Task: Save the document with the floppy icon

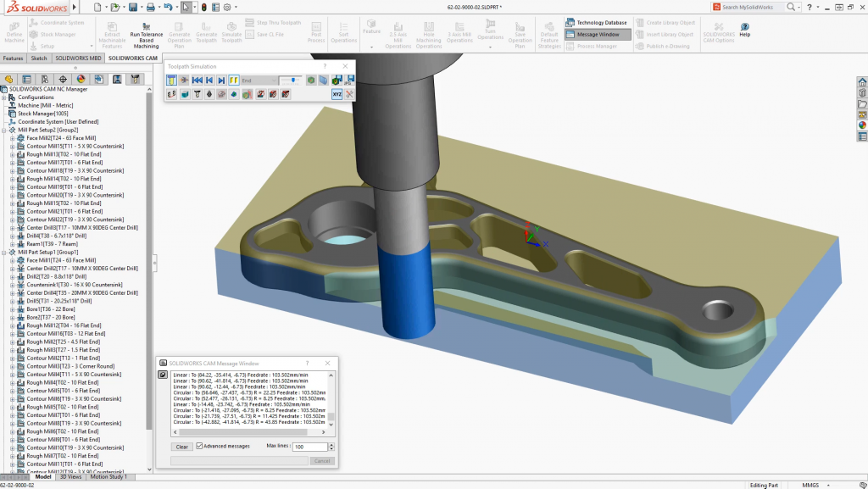Action: (133, 7)
